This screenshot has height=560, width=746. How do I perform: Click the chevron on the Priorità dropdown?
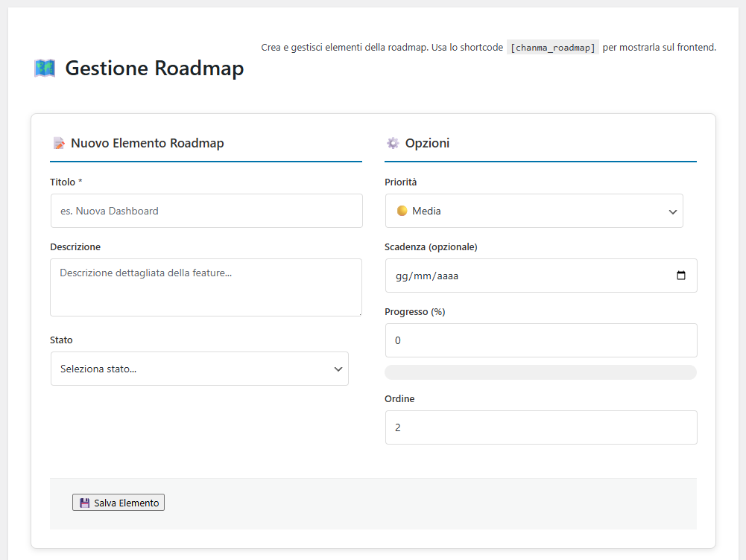(672, 211)
